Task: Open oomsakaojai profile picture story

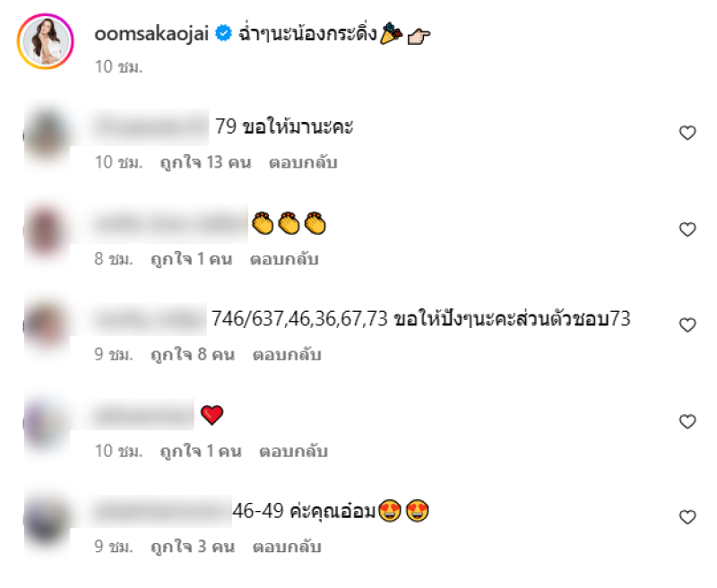Action: click(x=46, y=41)
